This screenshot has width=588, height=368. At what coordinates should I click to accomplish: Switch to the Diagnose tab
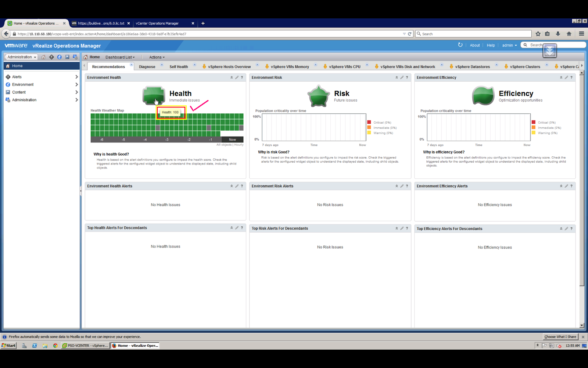point(147,67)
